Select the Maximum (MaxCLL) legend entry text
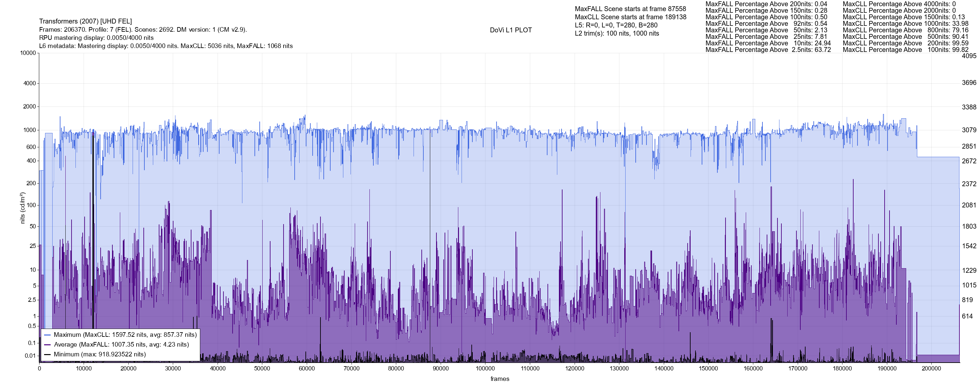This screenshot has height=392, width=980. [x=125, y=335]
